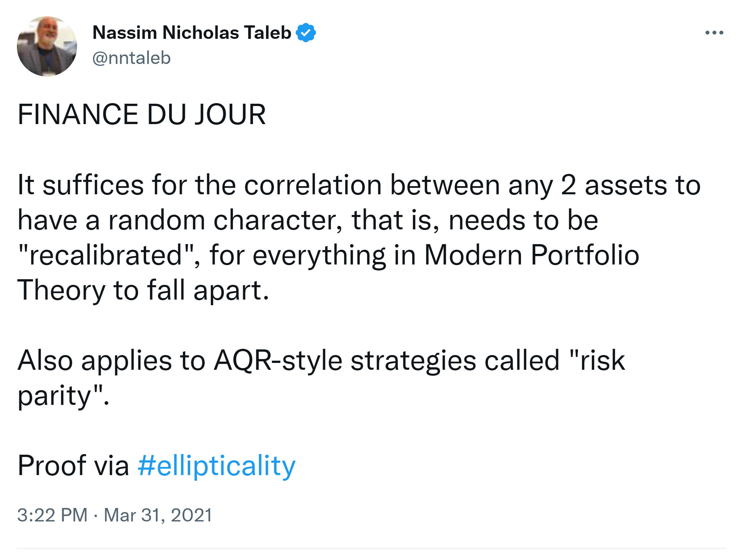Click the phrase "Modern Portfolio" in tweet
This screenshot has width=742, height=560.
pos(532,255)
